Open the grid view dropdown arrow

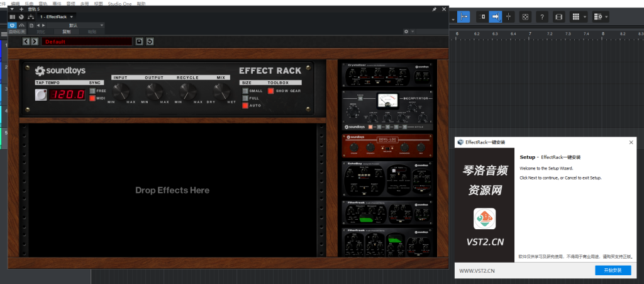coord(586,16)
